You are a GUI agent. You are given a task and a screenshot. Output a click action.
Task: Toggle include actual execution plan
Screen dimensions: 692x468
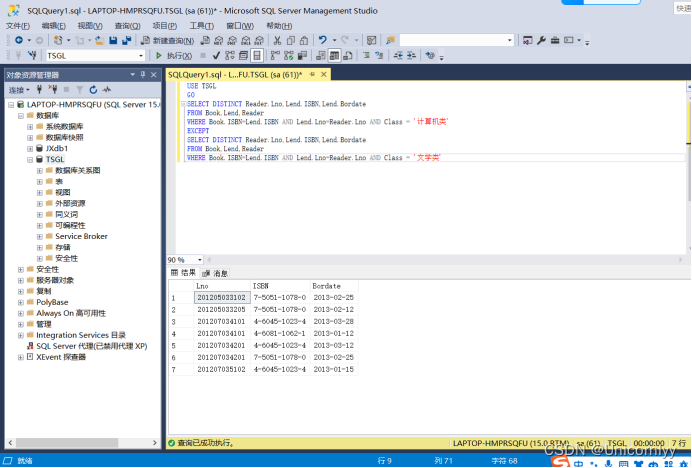click(275, 56)
